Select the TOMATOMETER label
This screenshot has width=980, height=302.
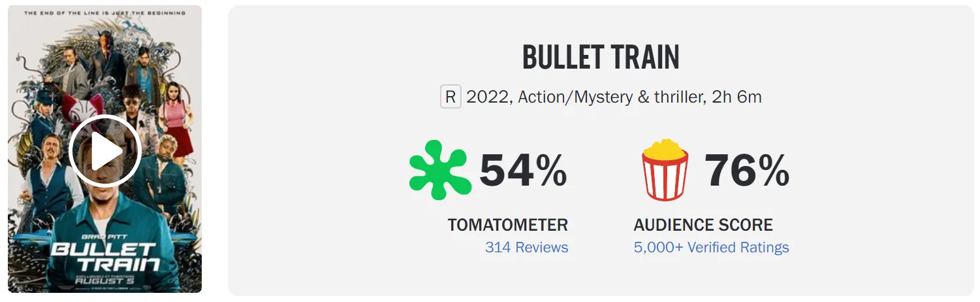[507, 225]
